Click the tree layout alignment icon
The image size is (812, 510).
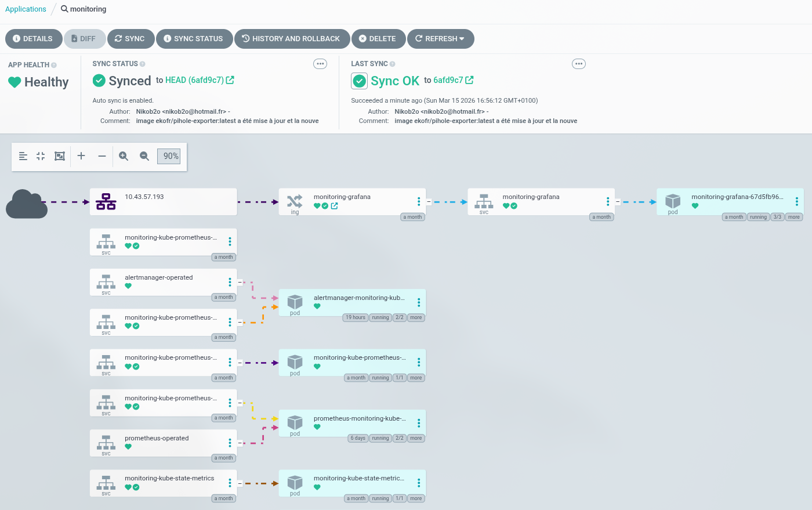tap(23, 156)
